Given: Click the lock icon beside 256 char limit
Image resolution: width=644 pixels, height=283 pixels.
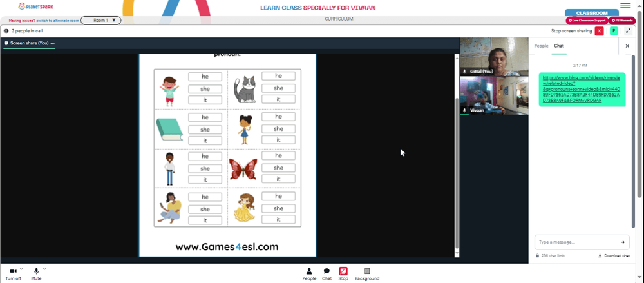Looking at the screenshot, I should [537, 255].
